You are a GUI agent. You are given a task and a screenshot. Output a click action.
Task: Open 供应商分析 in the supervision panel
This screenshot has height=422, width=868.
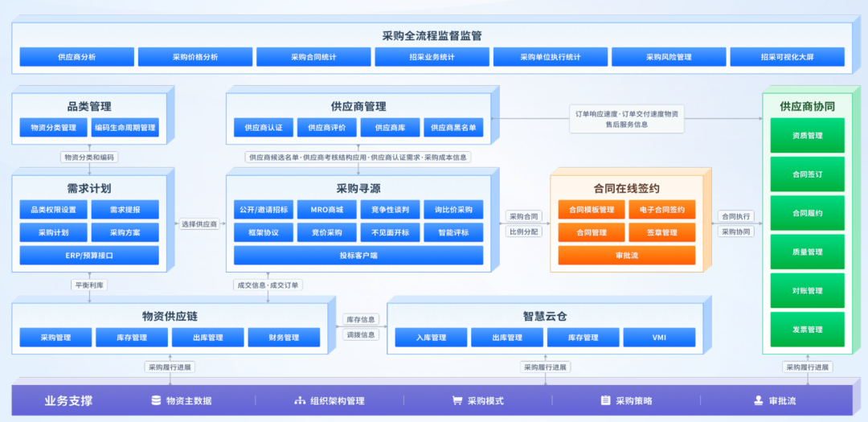click(x=77, y=57)
